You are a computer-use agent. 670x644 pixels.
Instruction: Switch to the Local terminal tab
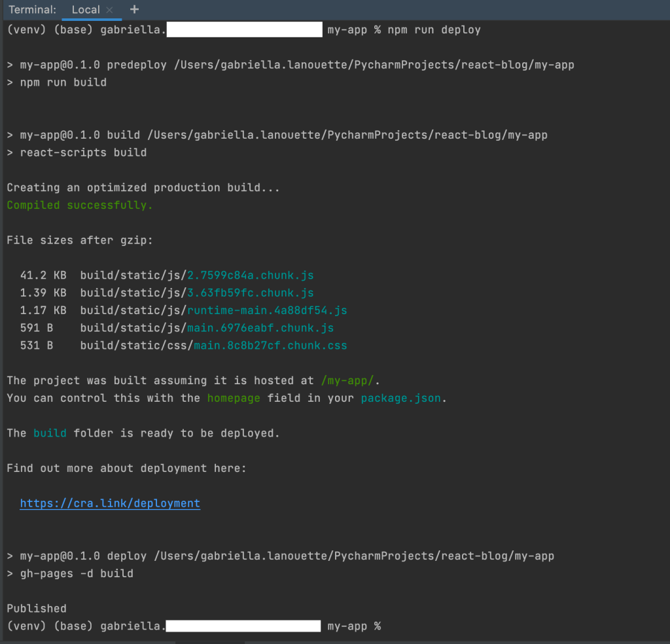point(85,10)
